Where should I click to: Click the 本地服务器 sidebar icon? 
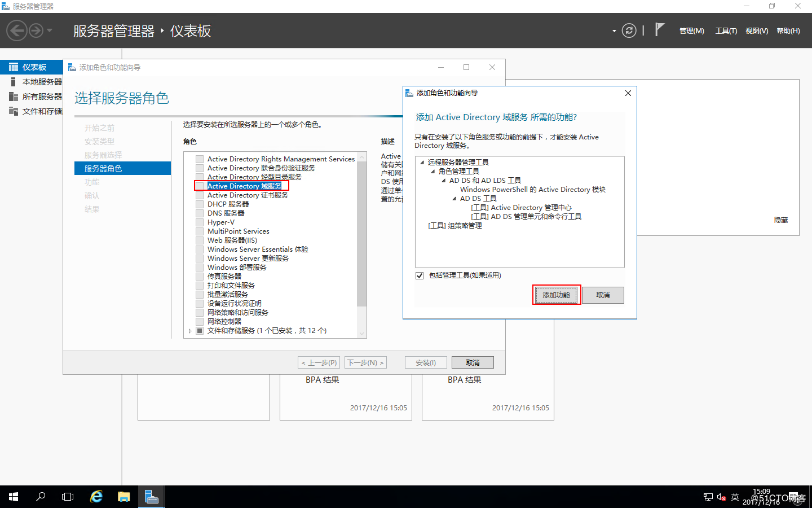tap(14, 82)
